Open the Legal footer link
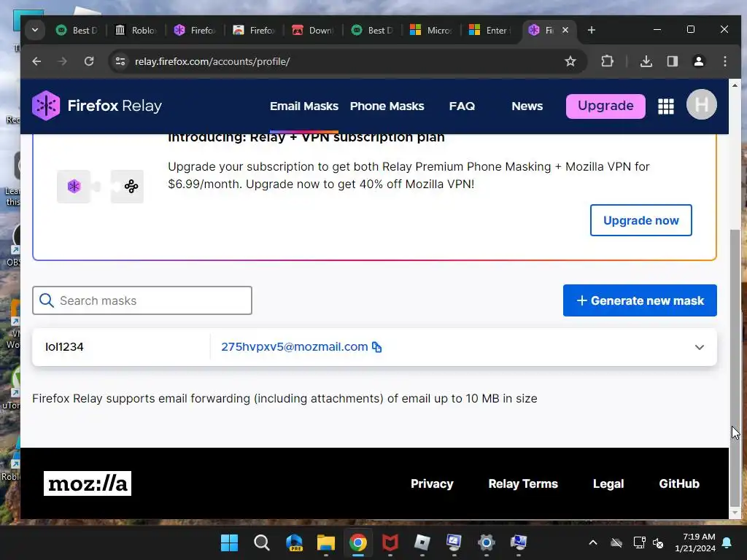The image size is (747, 560). coord(608,484)
